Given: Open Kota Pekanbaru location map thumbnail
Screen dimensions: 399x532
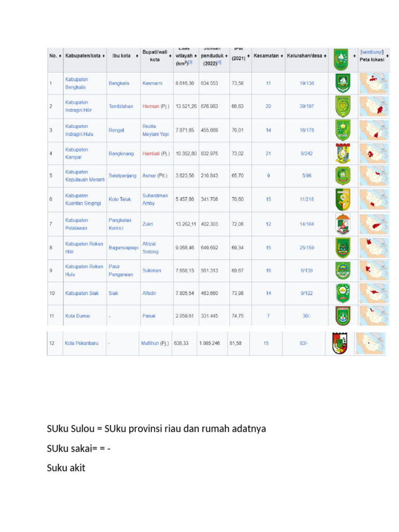Looking at the screenshot, I should 371,343.
